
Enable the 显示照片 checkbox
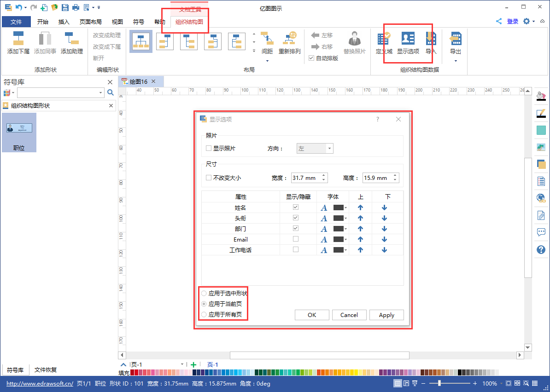coord(209,148)
